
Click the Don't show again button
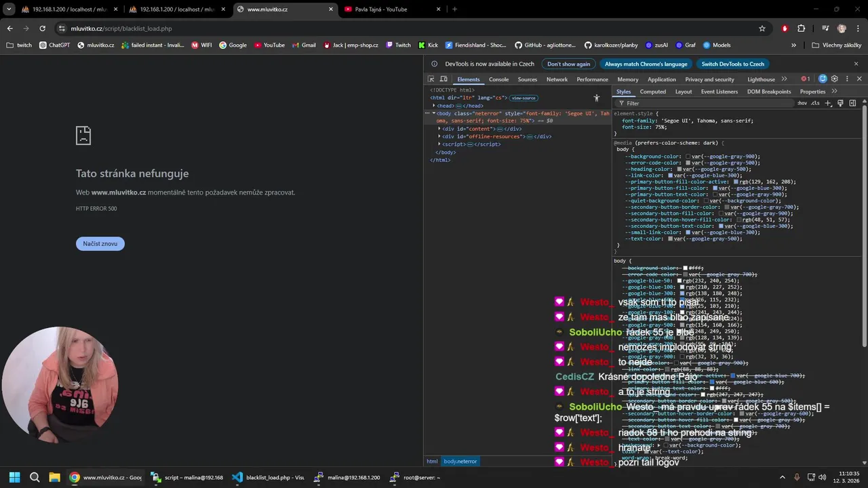569,64
